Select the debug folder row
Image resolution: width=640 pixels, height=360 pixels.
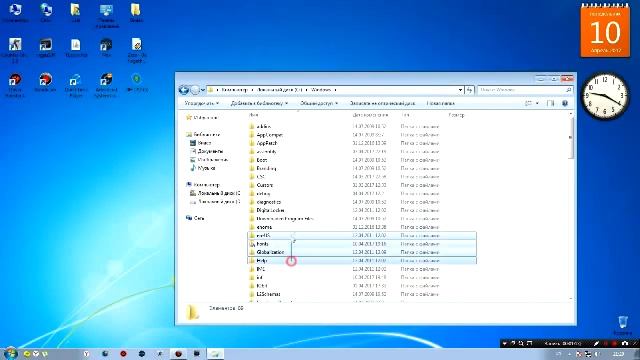point(362,193)
